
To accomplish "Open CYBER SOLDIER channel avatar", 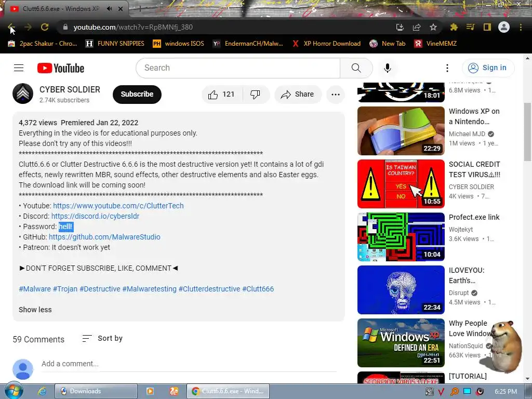I will click(x=23, y=94).
